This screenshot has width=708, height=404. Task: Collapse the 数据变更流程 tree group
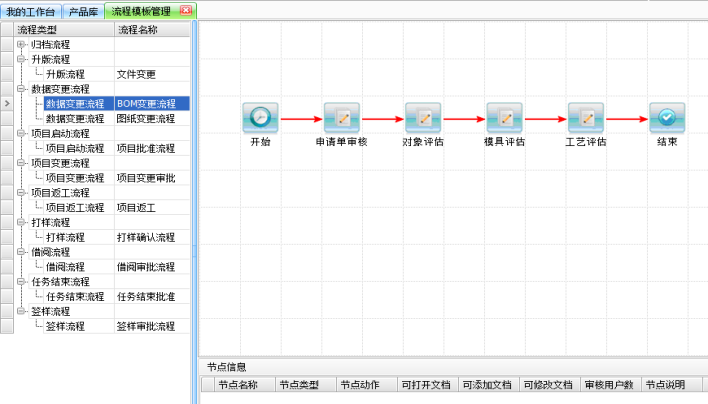[x=21, y=89]
